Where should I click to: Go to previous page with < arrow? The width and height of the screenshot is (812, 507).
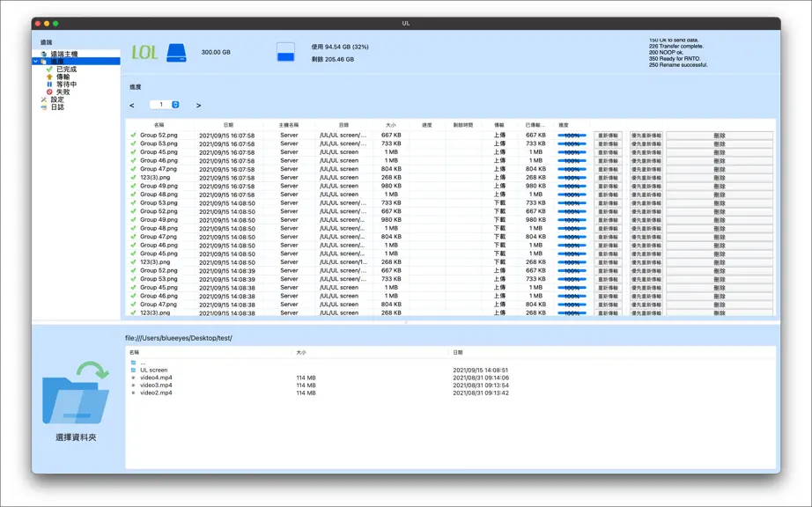click(131, 106)
